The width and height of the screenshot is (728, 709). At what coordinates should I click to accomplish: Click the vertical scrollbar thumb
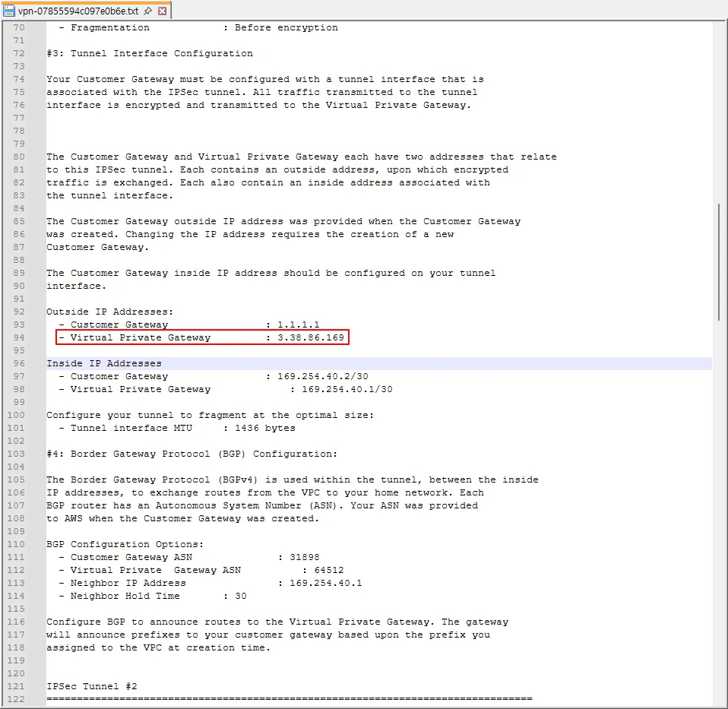point(719,262)
